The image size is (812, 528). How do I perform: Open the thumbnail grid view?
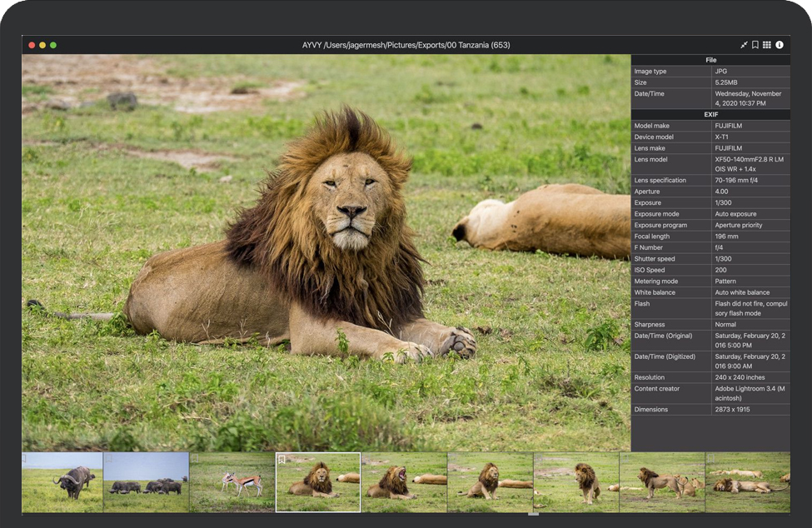[x=767, y=45]
